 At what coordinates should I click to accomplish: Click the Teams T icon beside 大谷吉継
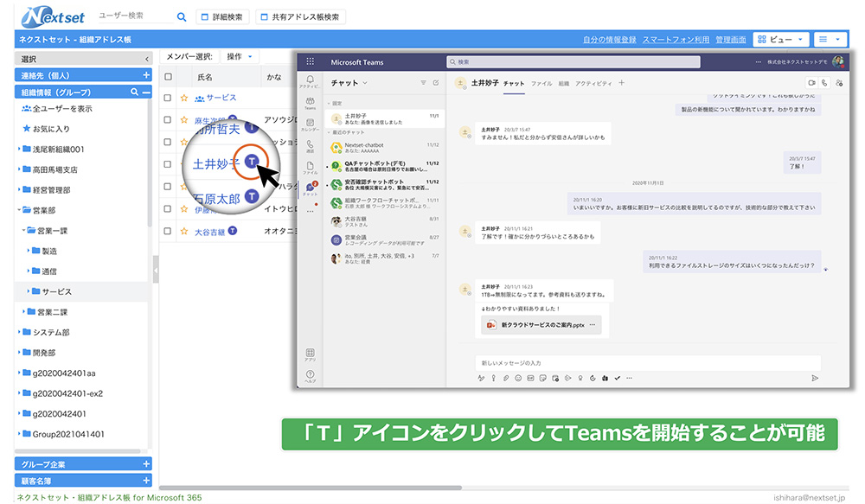(x=233, y=231)
